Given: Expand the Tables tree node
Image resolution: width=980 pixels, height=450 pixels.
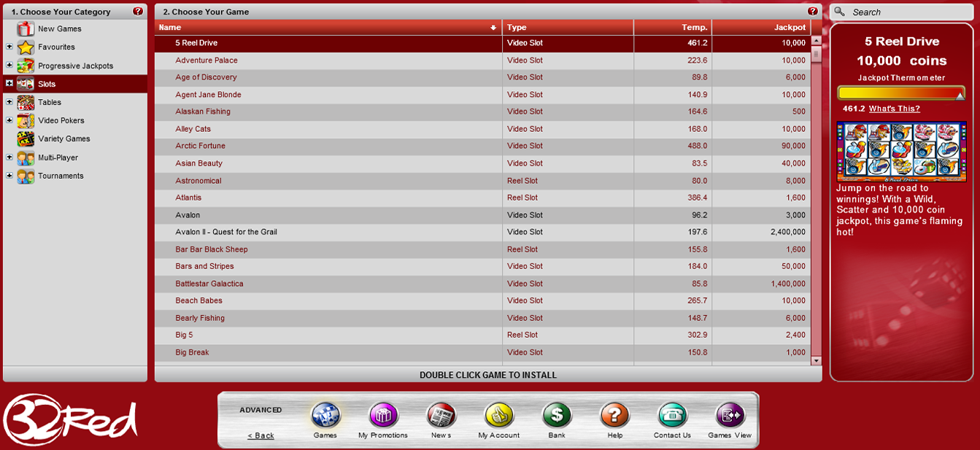Looking at the screenshot, I should 9,101.
